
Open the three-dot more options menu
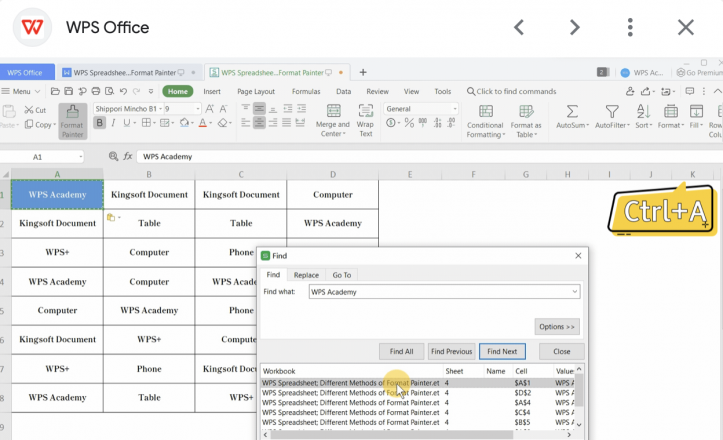click(x=630, y=27)
